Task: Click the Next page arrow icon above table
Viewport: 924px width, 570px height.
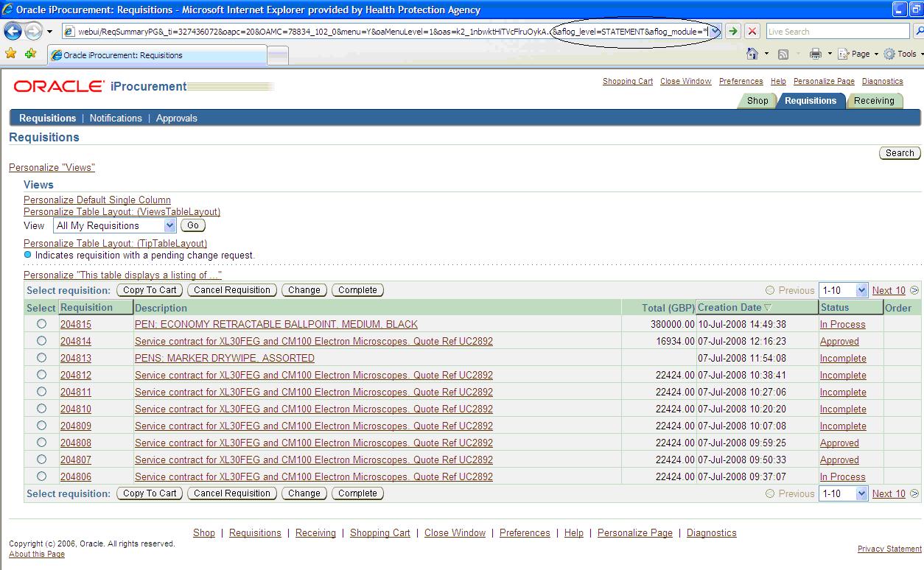Action: tap(914, 290)
